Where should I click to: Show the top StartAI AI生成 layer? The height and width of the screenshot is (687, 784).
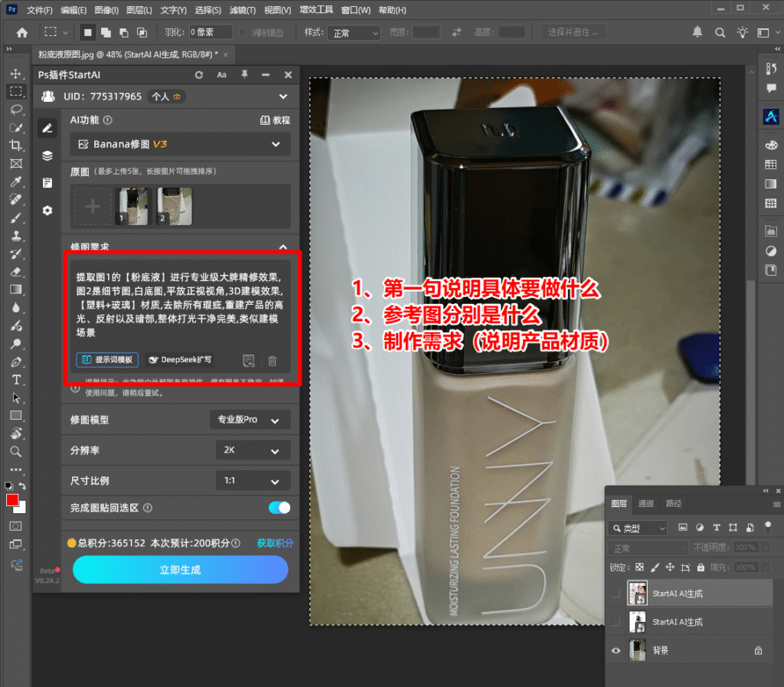point(616,594)
